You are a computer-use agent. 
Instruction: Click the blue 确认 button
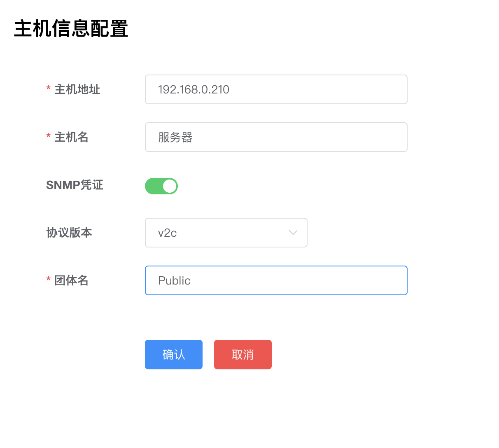174,355
